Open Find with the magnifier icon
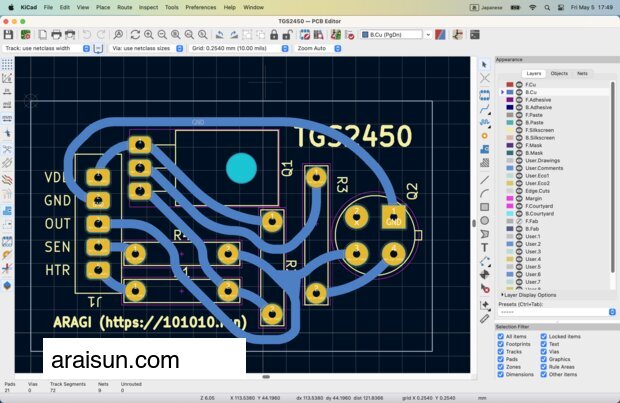 click(118, 35)
